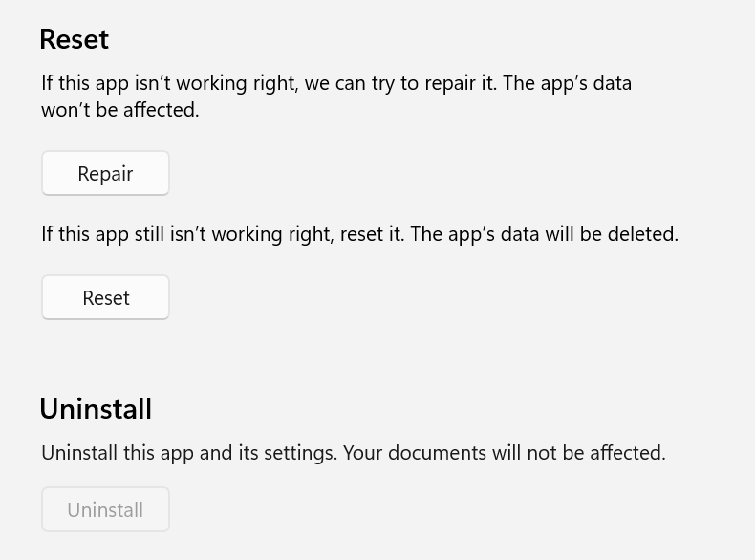The height and width of the screenshot is (560, 755).
Task: Click the word "deleted" in reset warning
Action: coord(644,234)
